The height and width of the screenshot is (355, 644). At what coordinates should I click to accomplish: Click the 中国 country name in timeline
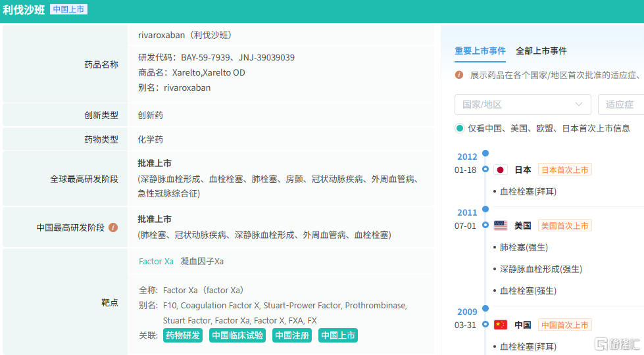coord(523,325)
